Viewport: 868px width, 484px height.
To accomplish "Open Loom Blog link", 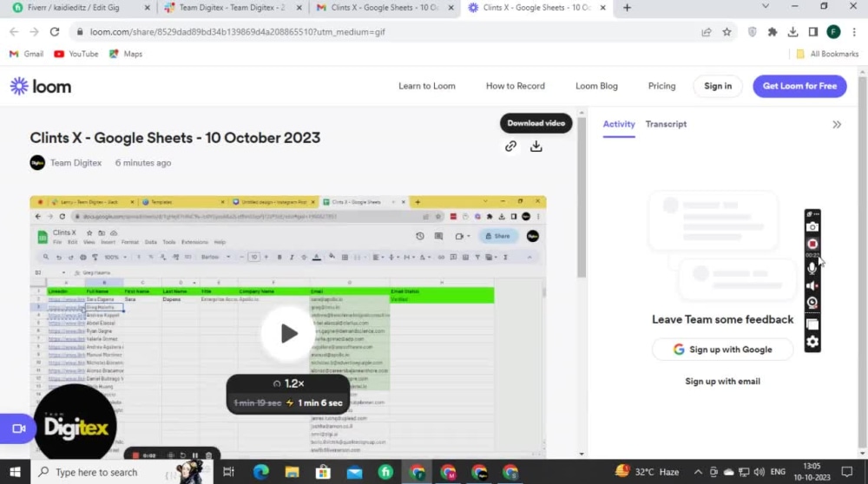I will (x=596, y=86).
